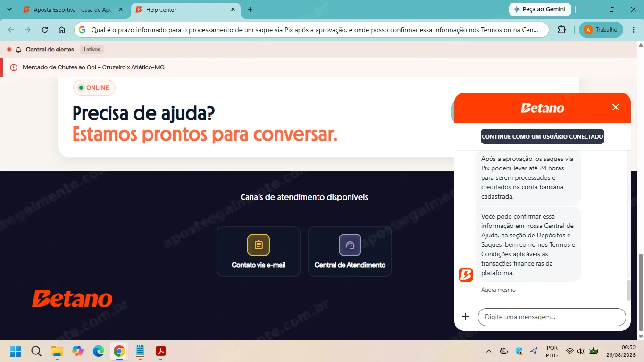The width and height of the screenshot is (644, 362).
Task: Launch Copilot from taskbar
Action: coord(78,351)
